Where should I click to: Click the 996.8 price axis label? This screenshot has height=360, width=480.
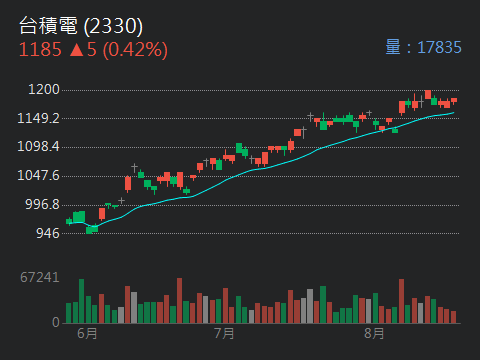coord(43,204)
